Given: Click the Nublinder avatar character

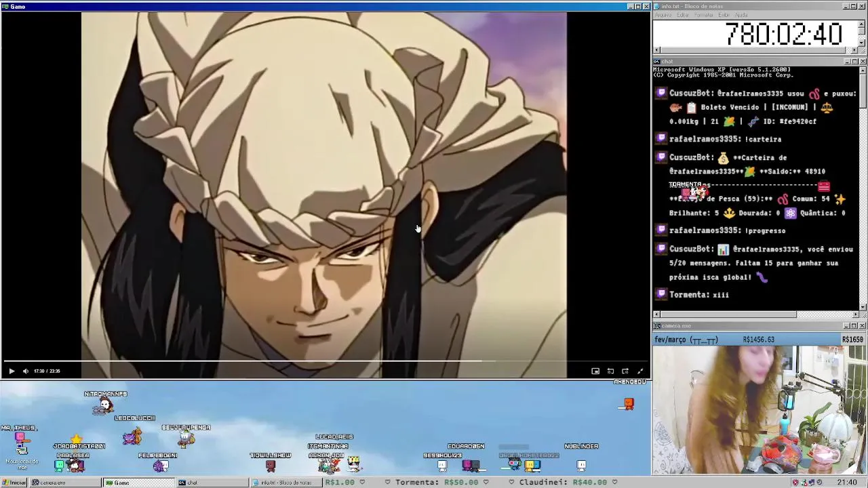Looking at the screenshot, I should coord(581,465).
